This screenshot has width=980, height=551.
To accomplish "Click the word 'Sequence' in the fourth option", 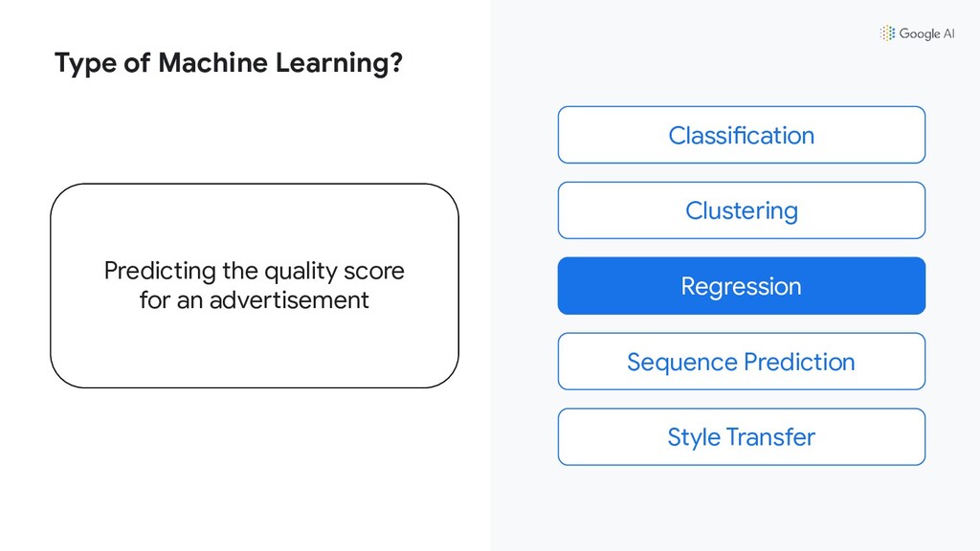I will click(x=682, y=363).
